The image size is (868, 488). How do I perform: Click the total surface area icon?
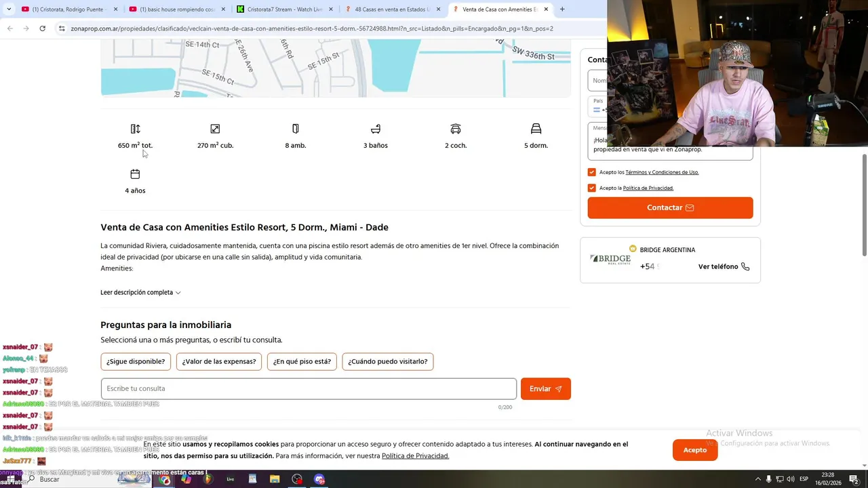(x=135, y=129)
